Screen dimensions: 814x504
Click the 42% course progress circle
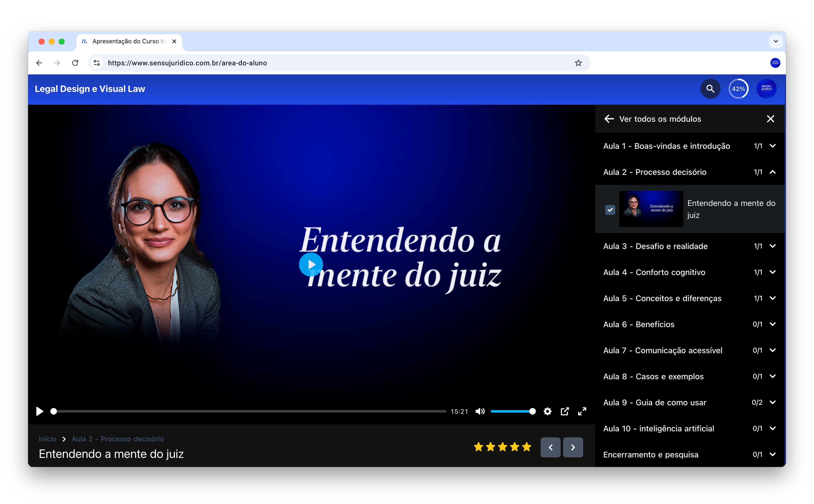click(738, 89)
